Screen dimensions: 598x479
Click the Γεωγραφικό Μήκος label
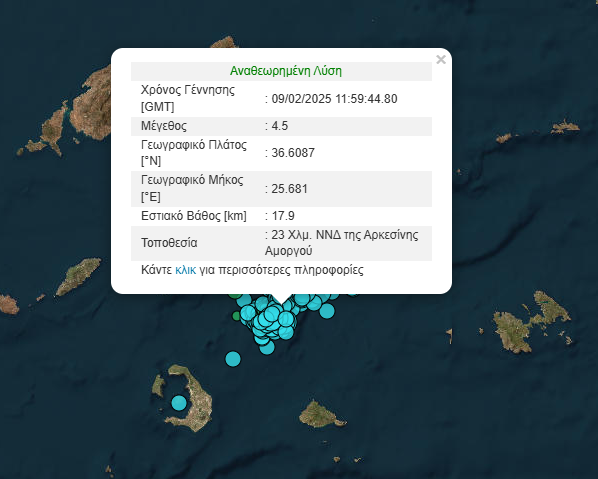coord(192,180)
